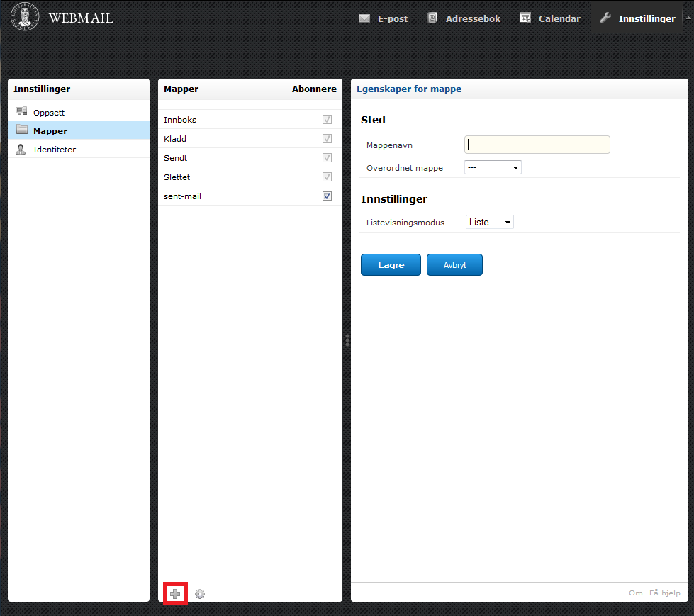Open E-post mail view

point(384,18)
